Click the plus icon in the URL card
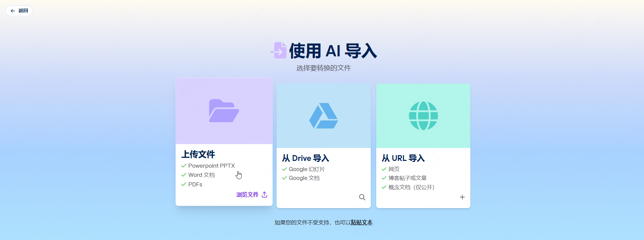The image size is (644, 240). (462, 197)
